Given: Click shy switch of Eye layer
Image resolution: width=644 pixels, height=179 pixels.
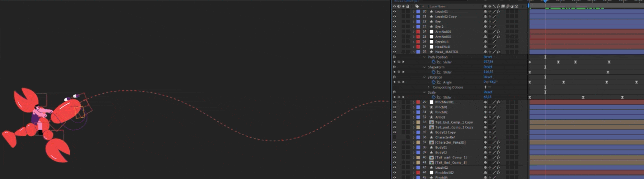Looking at the screenshot, I should pyautogui.click(x=485, y=21).
